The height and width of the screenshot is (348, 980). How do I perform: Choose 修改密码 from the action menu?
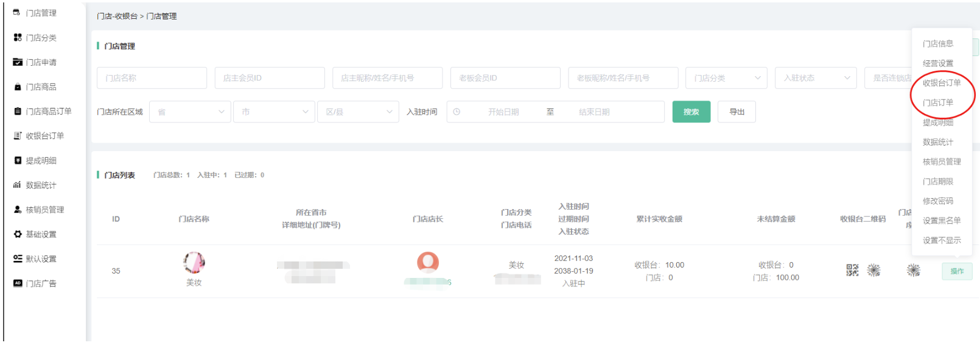click(938, 201)
